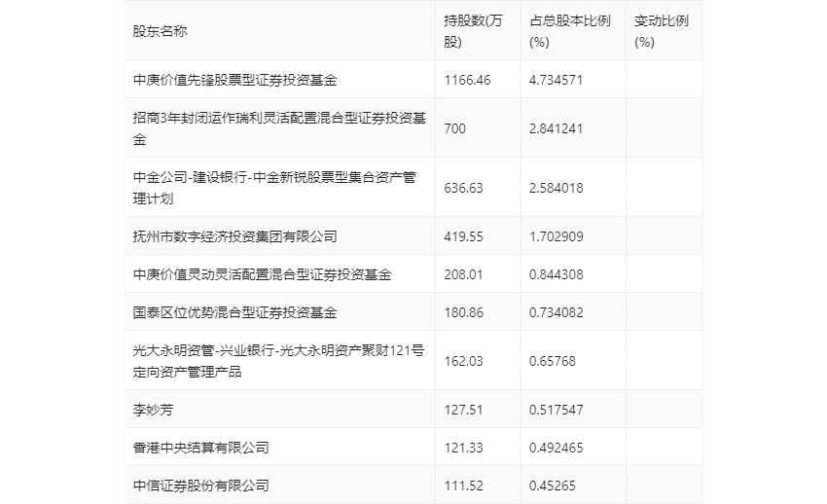827x504 pixels.
Task: Click the ratio value 0.844308
Action: [x=556, y=274]
